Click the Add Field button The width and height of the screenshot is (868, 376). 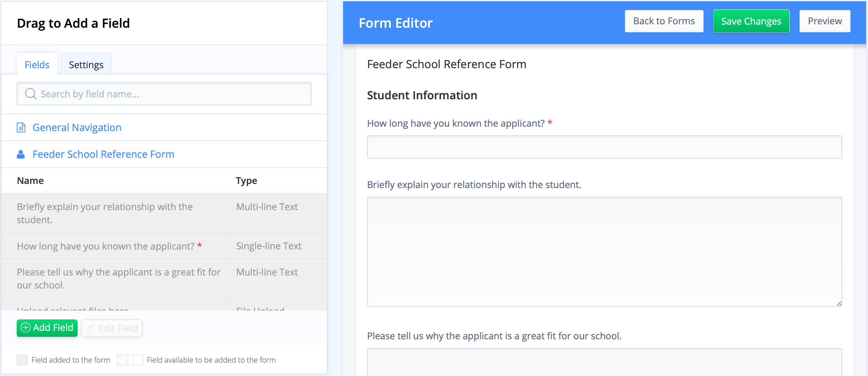[x=47, y=328]
